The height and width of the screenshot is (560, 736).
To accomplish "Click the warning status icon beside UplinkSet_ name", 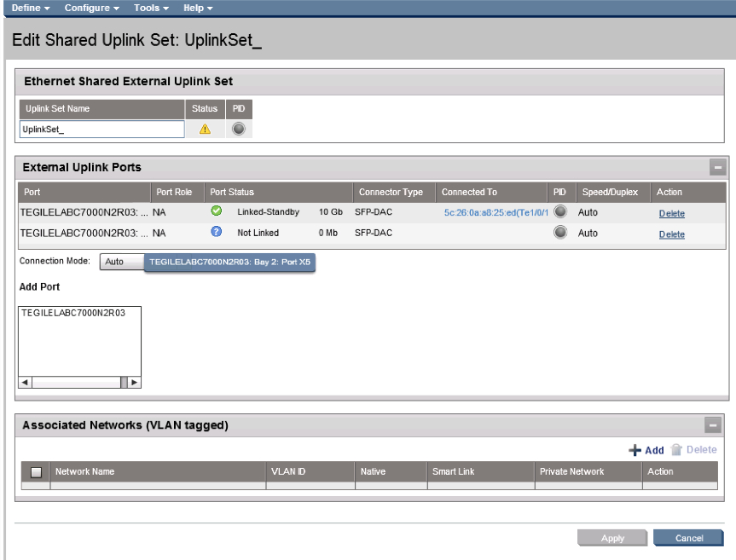I will tap(205, 130).
